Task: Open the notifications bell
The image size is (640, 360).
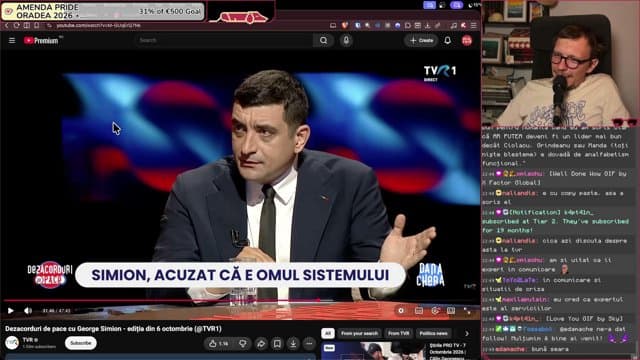Action: point(447,40)
